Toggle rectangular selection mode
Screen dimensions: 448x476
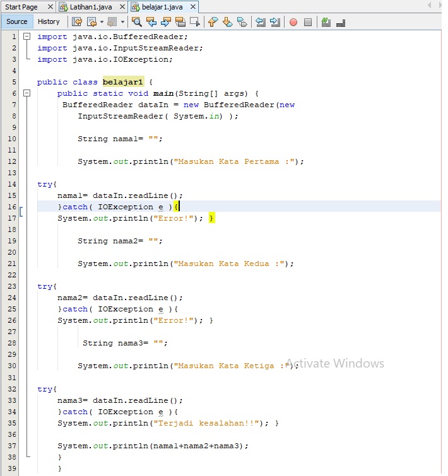click(x=195, y=22)
